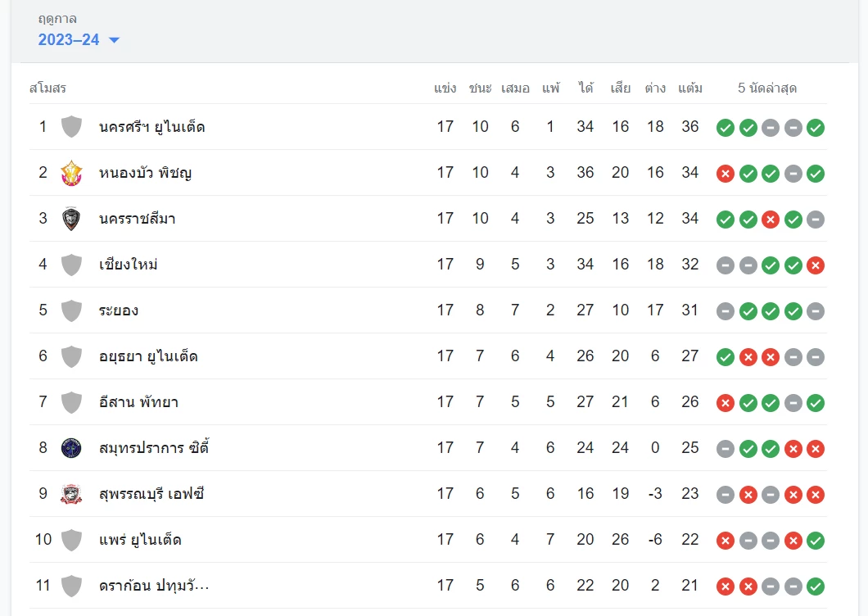The width and height of the screenshot is (868, 616).
Task: Click ระยอง's first grey draw icon
Action: pos(725,311)
